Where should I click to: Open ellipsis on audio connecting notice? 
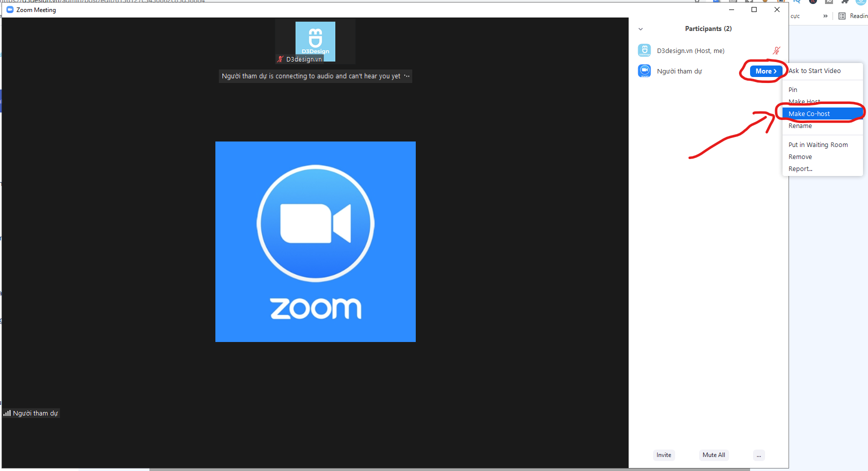(x=407, y=76)
